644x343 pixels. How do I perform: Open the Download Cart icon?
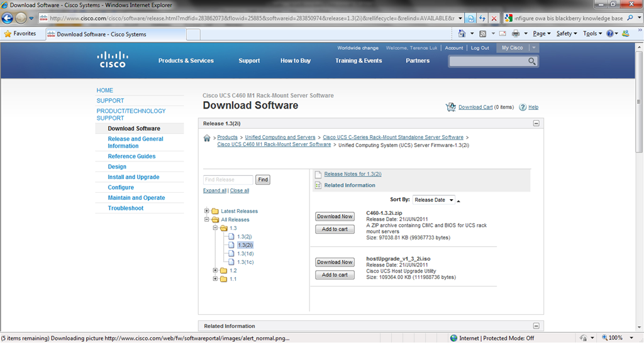pyautogui.click(x=450, y=107)
